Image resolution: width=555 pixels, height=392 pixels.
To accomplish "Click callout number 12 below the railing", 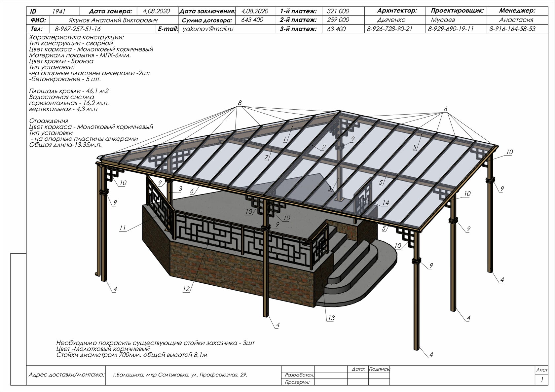I will 186,289.
